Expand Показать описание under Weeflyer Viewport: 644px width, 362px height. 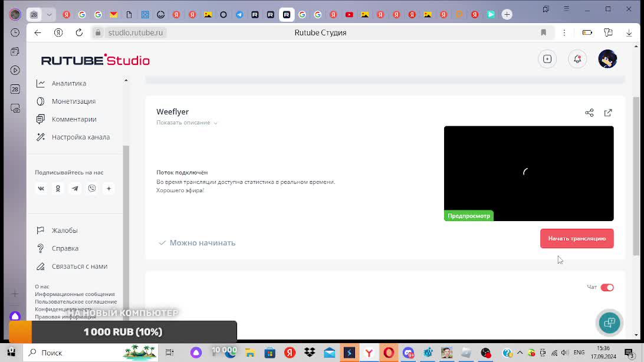(187, 123)
